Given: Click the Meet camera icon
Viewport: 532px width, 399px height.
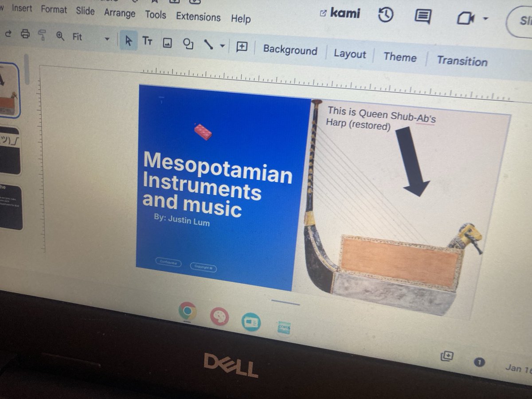Looking at the screenshot, I should point(465,18).
